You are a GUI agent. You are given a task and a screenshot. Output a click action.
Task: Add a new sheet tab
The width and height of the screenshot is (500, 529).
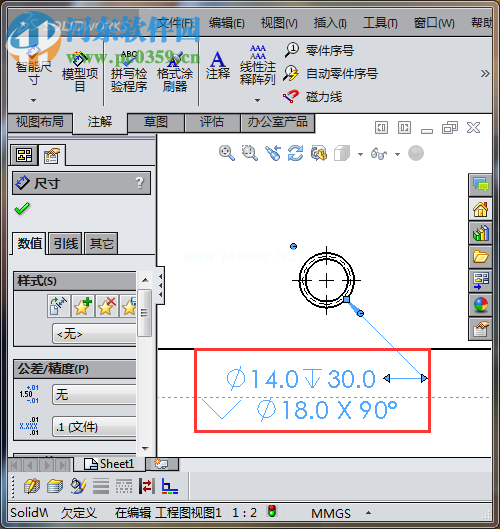[x=162, y=464]
